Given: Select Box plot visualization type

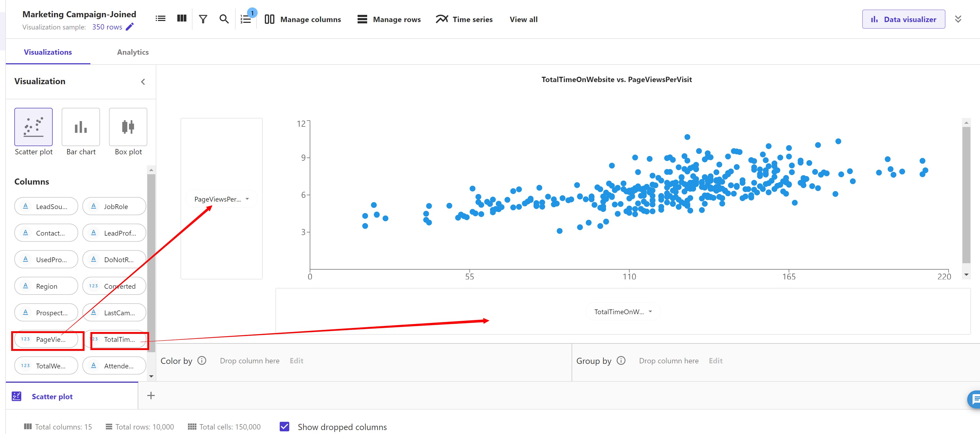Looking at the screenshot, I should tap(128, 127).
